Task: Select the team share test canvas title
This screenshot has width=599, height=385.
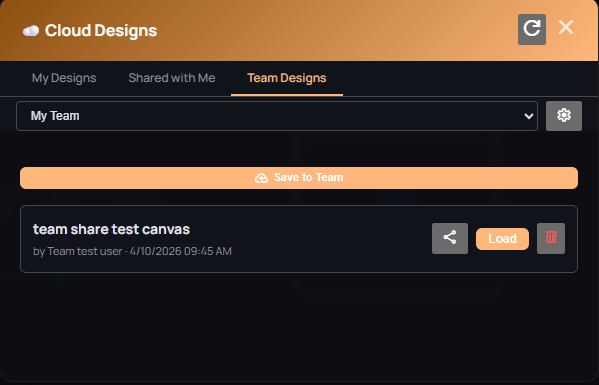Action: pyautogui.click(x=112, y=229)
